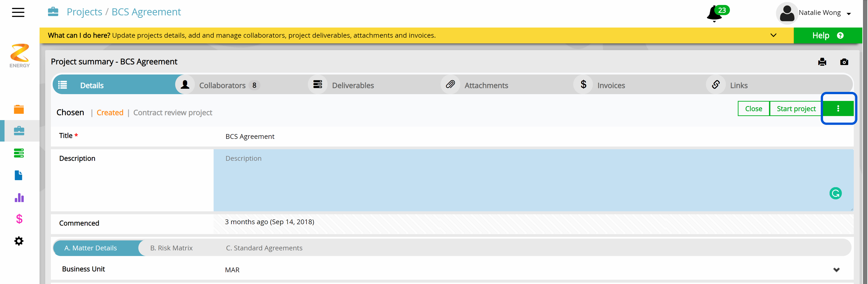Go to Projects breadcrumb link
The image size is (868, 284).
pos(84,12)
